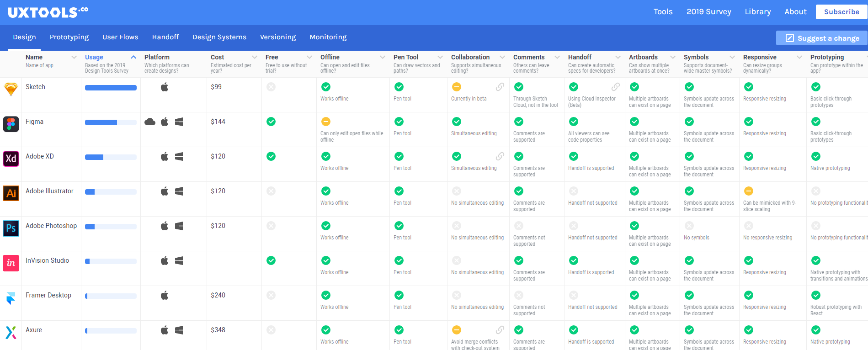Open the Tools nav link

coord(663,12)
